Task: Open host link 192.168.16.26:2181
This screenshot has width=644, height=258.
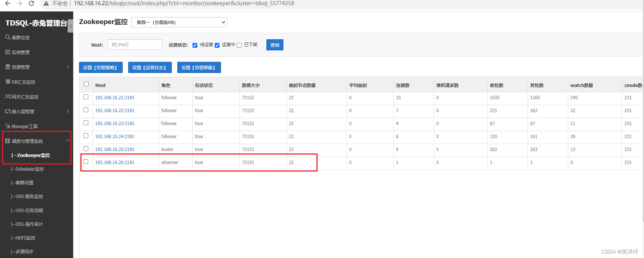Action: click(x=115, y=162)
